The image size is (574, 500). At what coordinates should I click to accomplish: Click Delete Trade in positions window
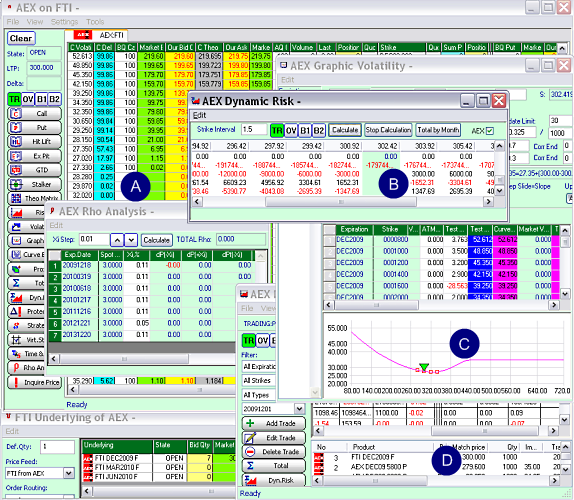273,452
